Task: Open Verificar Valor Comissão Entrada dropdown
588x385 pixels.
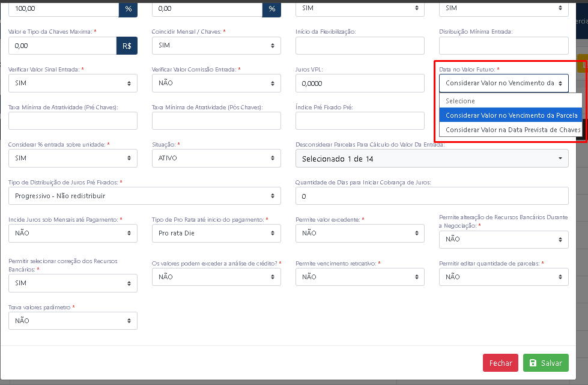Action: coord(216,83)
